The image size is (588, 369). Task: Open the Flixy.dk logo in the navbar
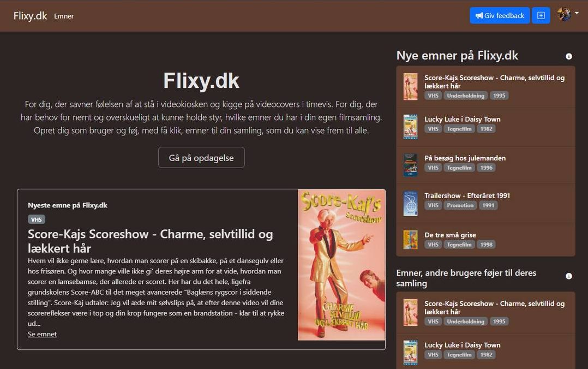point(30,16)
